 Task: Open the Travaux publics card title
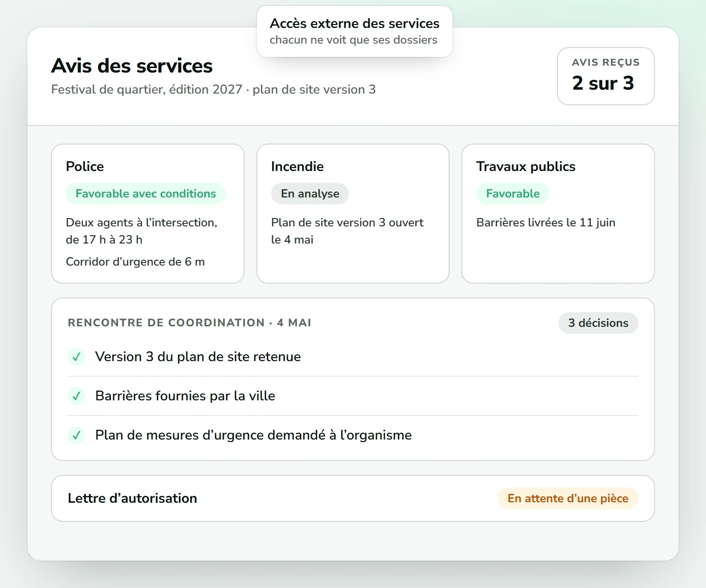526,167
